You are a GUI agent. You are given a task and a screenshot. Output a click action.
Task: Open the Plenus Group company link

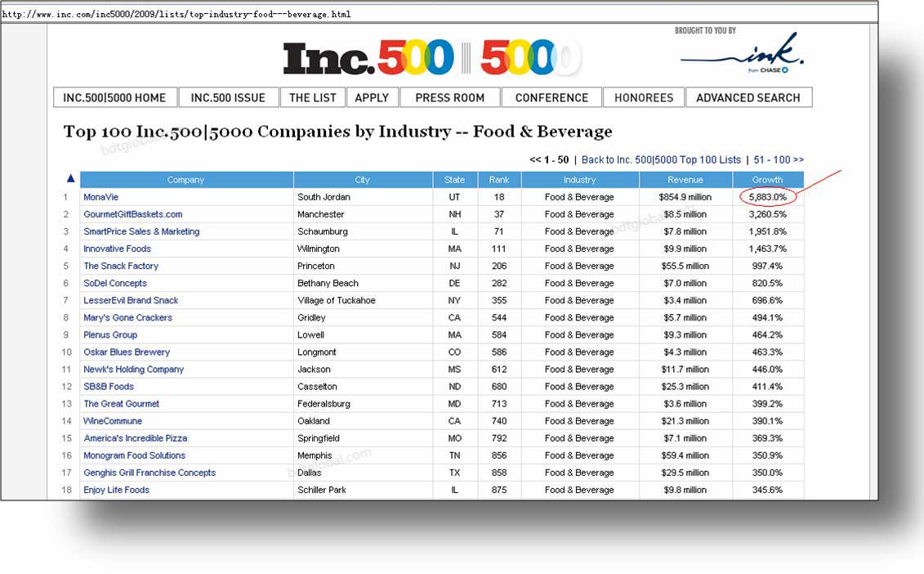110,334
